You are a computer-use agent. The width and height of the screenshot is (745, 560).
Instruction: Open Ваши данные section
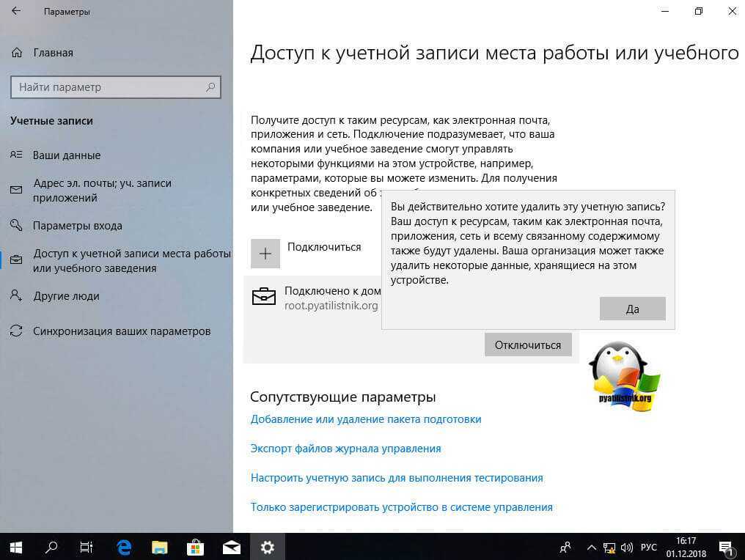coord(66,155)
